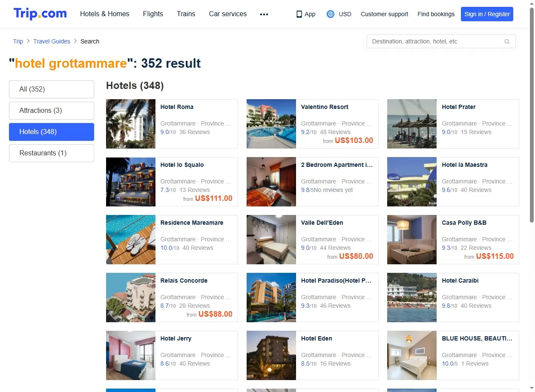Open Relais Concorde thumbnail
Screen dimensions: 535x392
(x=131, y=298)
